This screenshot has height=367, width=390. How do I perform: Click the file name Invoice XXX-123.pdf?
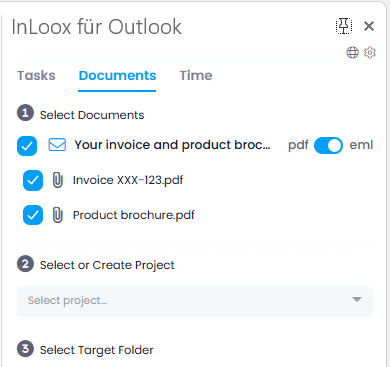(x=128, y=180)
